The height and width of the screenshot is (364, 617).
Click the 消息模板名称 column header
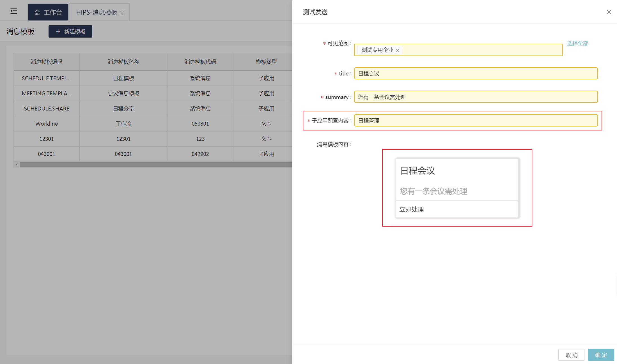point(123,62)
